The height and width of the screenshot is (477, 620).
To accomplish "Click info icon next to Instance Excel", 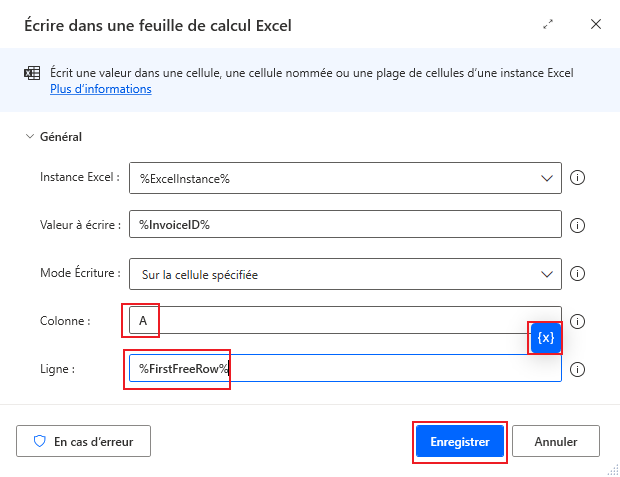I will click(577, 178).
